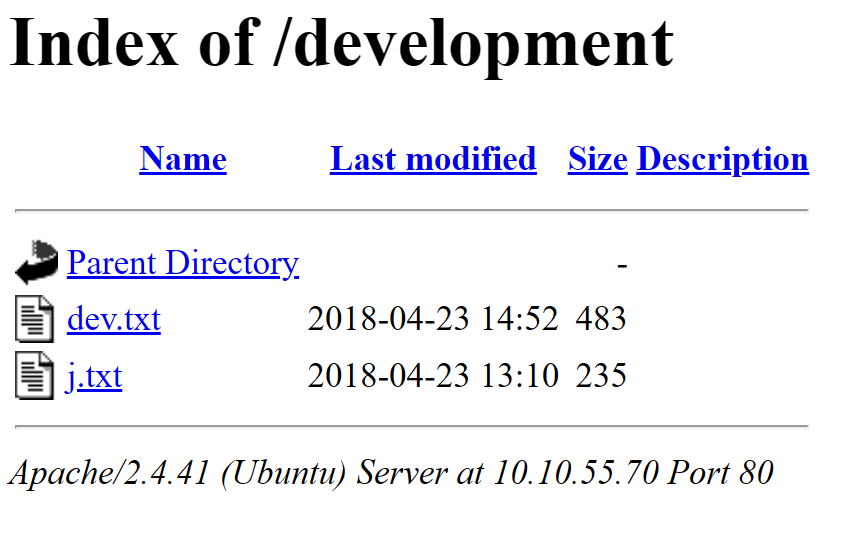Open the Parent Directory link
The image size is (853, 550).
[182, 263]
